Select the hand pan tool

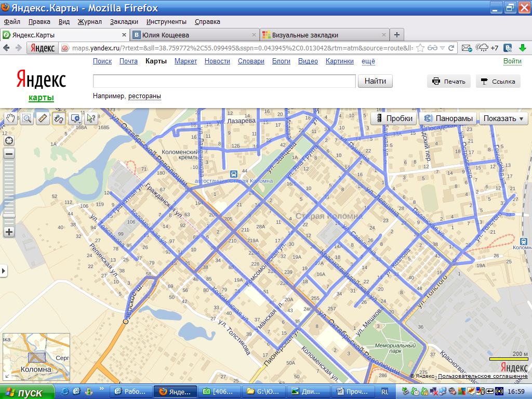tap(10, 118)
